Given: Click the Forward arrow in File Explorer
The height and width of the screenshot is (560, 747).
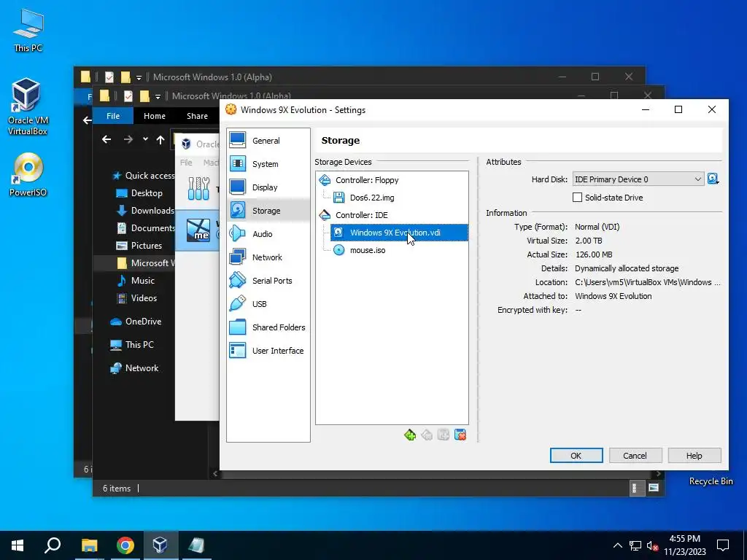Looking at the screenshot, I should click(x=128, y=139).
